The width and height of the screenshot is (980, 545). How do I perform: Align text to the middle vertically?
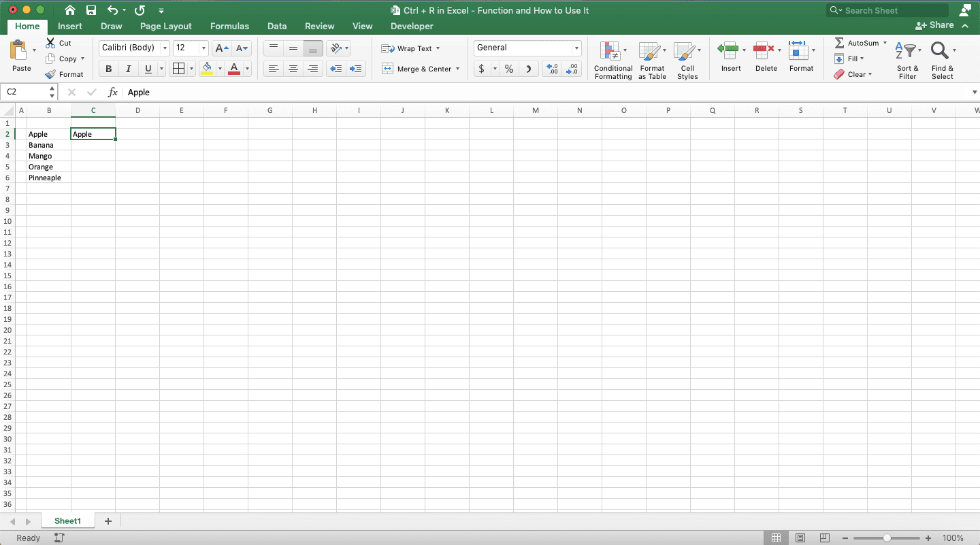click(293, 48)
